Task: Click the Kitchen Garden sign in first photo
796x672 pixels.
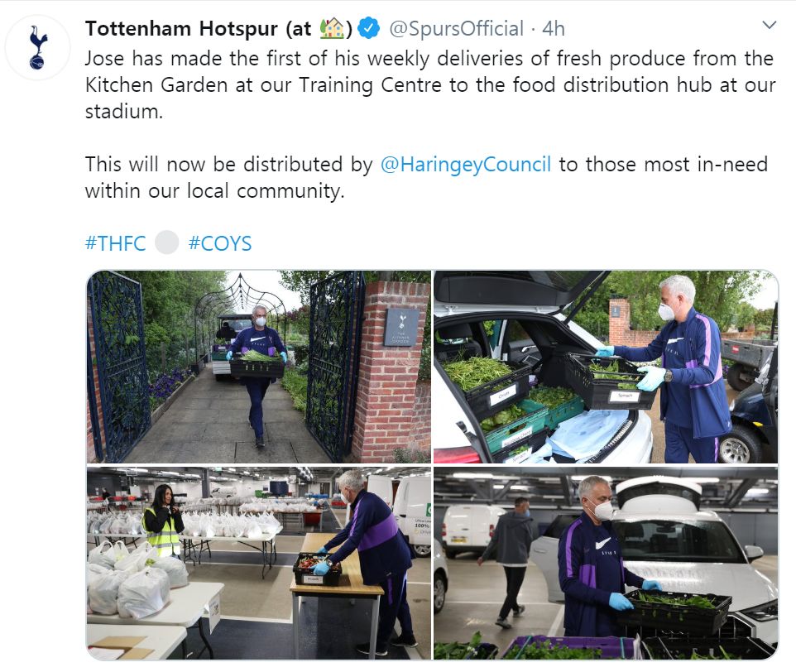Action: (x=401, y=328)
